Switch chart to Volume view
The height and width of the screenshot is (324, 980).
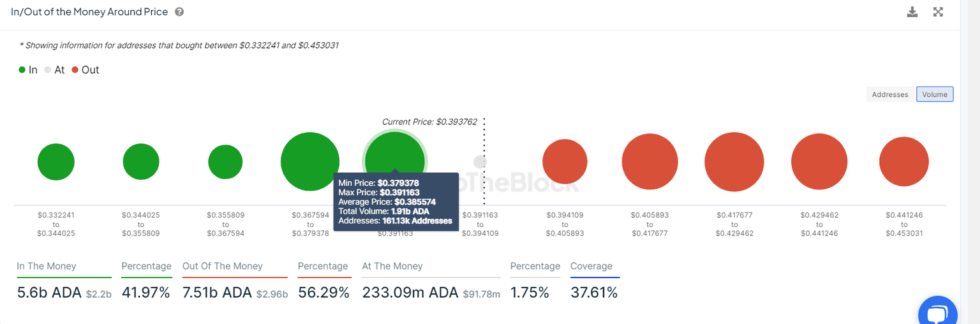click(935, 94)
